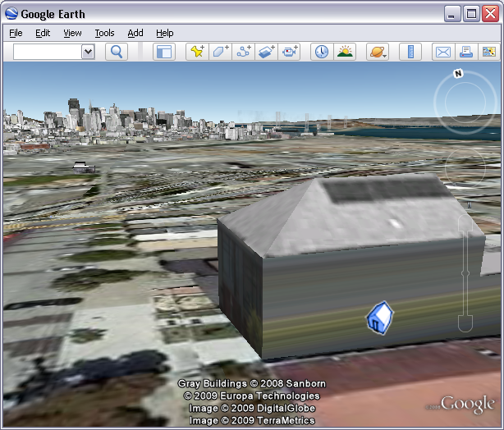Email the current view

442,52
